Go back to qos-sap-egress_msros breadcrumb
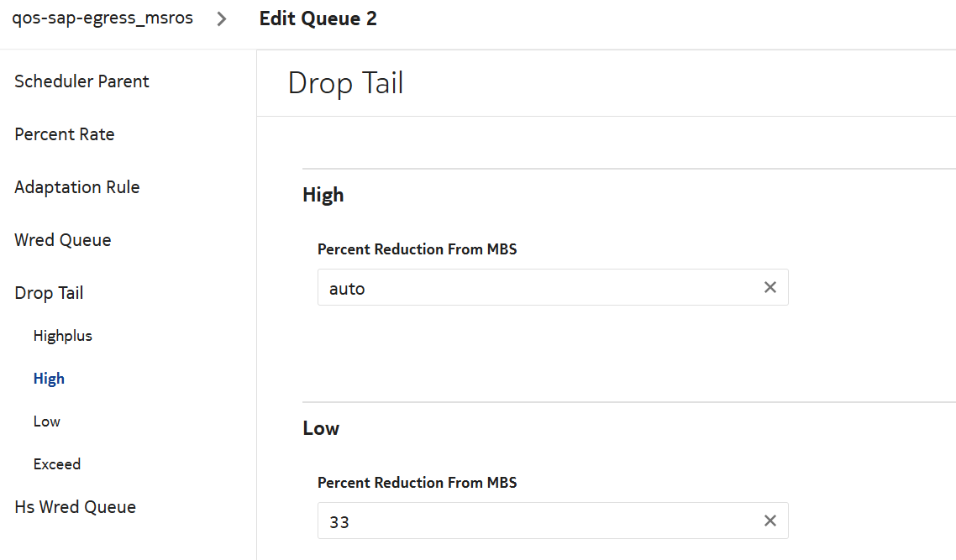 coord(102,18)
